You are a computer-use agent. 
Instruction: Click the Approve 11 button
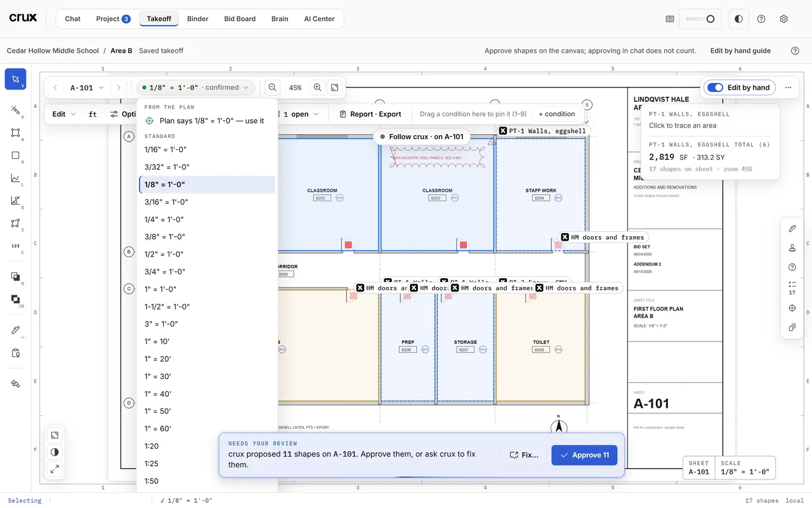[x=584, y=455]
